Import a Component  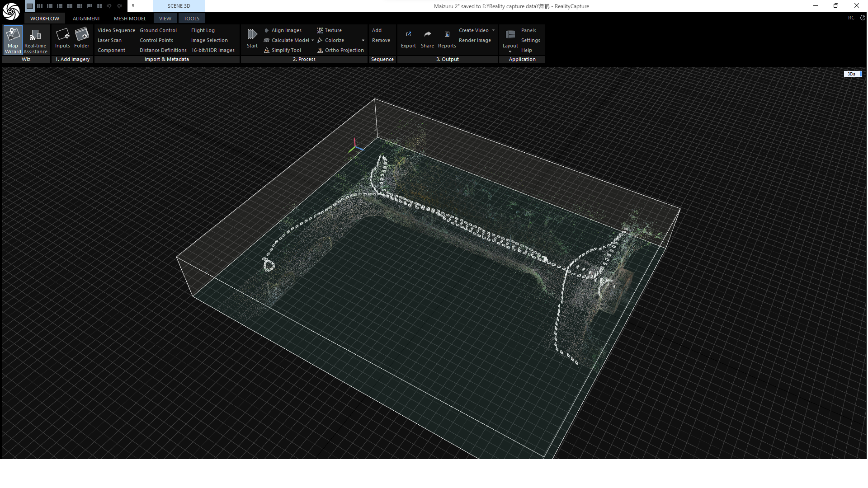coord(111,50)
